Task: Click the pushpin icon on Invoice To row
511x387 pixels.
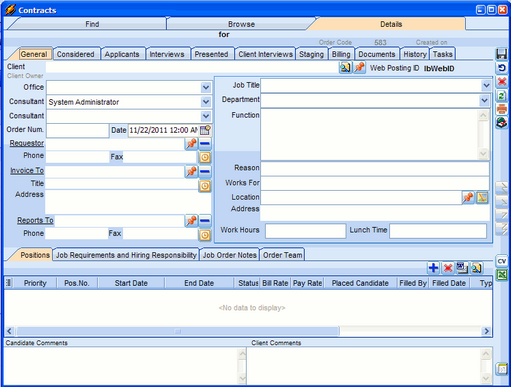Action: (191, 171)
